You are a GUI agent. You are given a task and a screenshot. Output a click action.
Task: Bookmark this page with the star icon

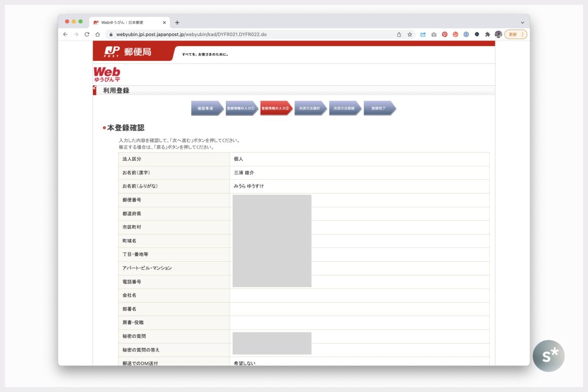(x=410, y=34)
